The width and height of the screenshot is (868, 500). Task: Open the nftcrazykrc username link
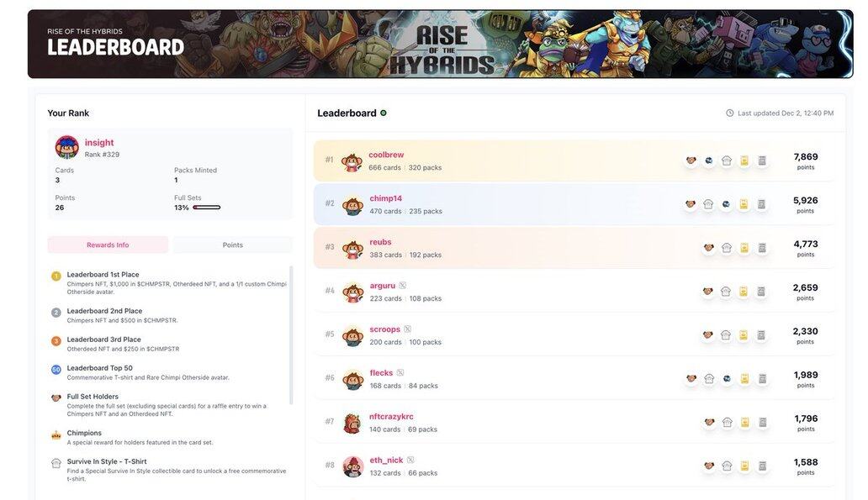point(391,417)
